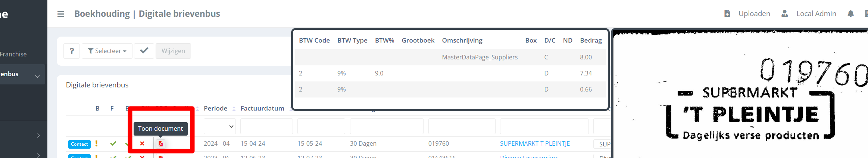Sort the table by Factuurdatum column

(x=262, y=108)
